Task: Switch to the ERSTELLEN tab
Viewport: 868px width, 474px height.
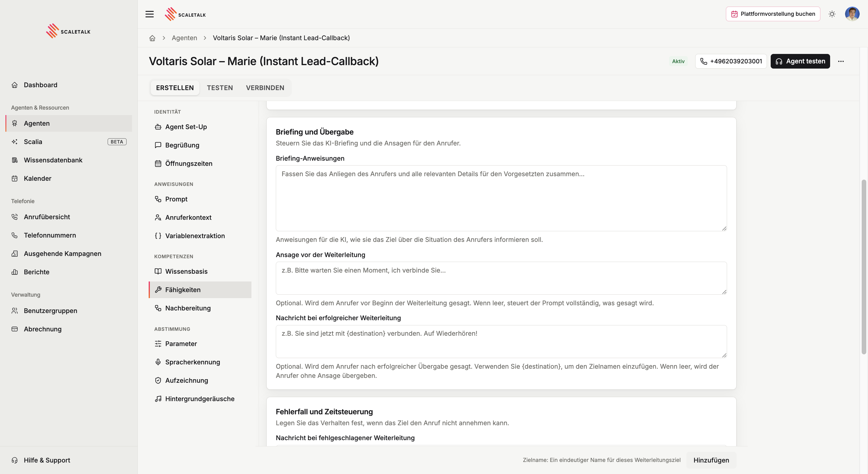Action: pos(175,88)
